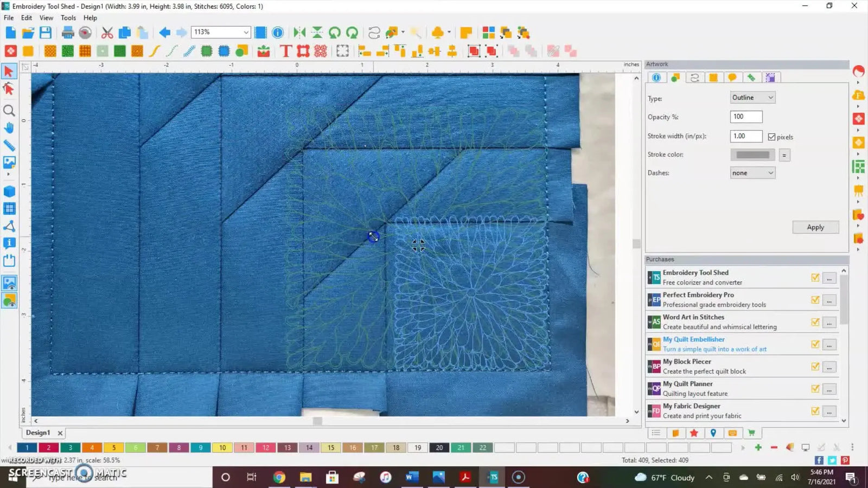Uncheck the Word Art in Stitches checkbox

[815, 322]
